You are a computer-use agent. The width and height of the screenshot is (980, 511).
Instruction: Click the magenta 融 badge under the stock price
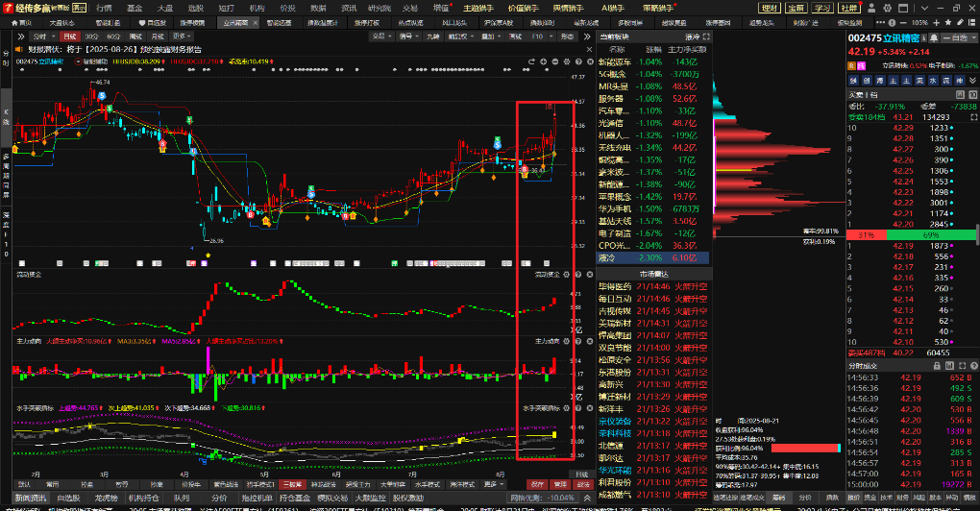tap(861, 65)
